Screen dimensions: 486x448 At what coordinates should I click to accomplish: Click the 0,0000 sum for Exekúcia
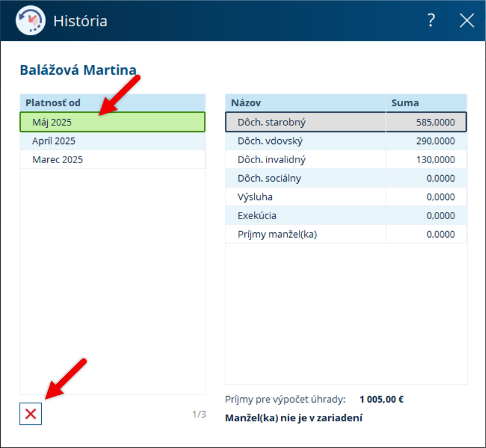pos(441,215)
